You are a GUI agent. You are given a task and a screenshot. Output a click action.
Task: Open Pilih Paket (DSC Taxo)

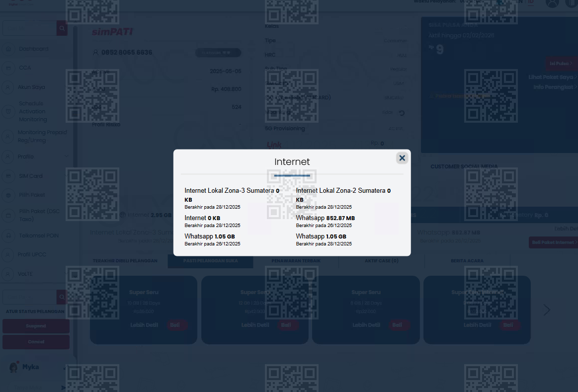[x=39, y=215]
